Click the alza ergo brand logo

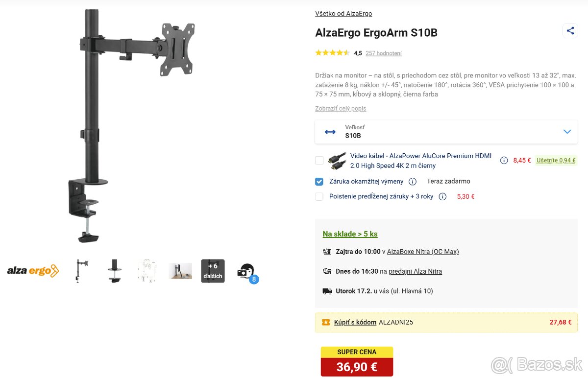[x=33, y=271]
